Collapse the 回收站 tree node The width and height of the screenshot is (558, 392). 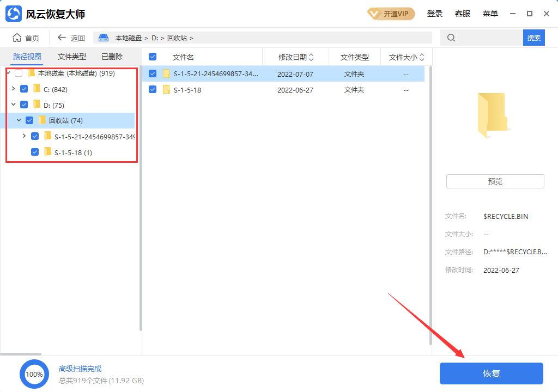click(x=19, y=120)
